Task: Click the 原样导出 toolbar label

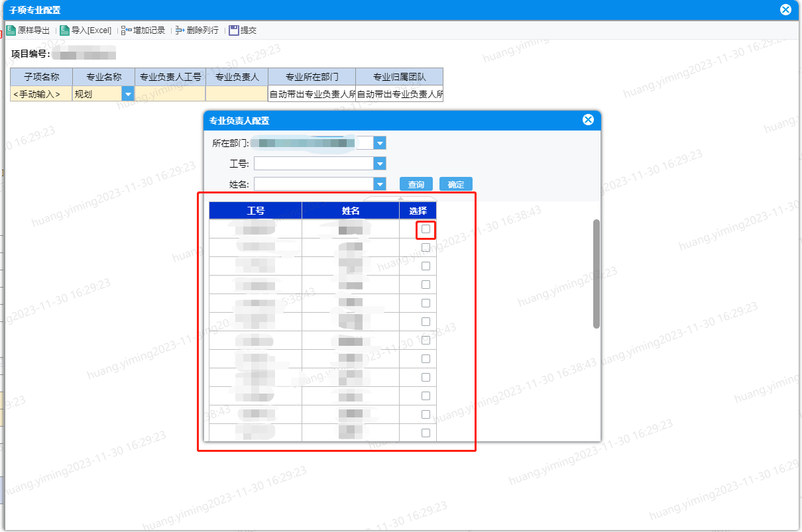Action: click(x=34, y=30)
